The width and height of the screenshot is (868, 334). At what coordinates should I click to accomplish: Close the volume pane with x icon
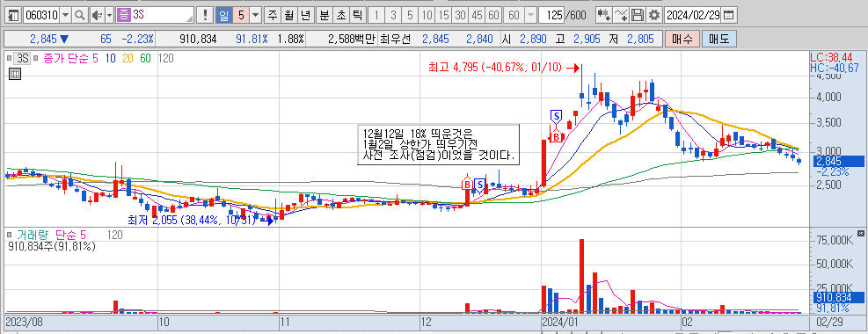pos(861,233)
